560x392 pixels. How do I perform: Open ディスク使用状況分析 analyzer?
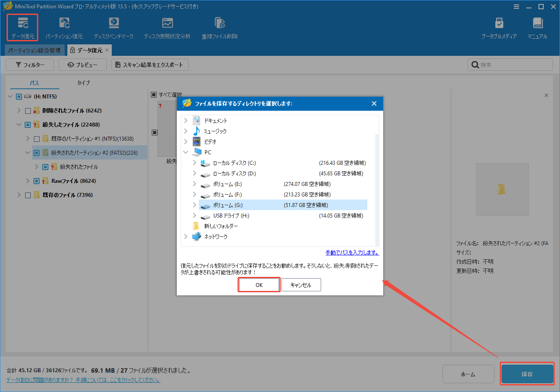pyautogui.click(x=167, y=26)
